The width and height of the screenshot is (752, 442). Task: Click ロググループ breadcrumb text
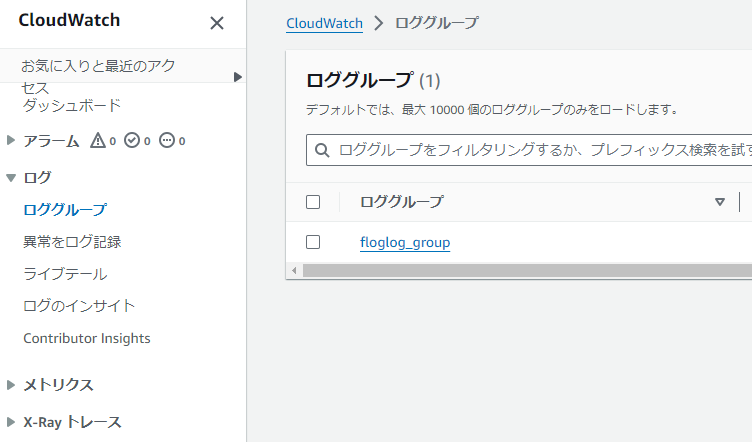pyautogui.click(x=436, y=23)
